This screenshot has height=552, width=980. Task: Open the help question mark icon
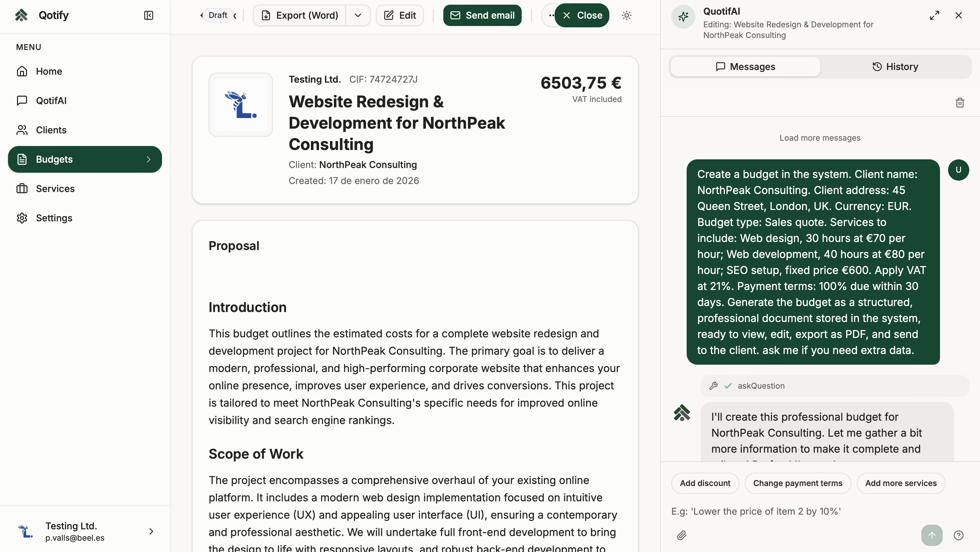(x=958, y=535)
